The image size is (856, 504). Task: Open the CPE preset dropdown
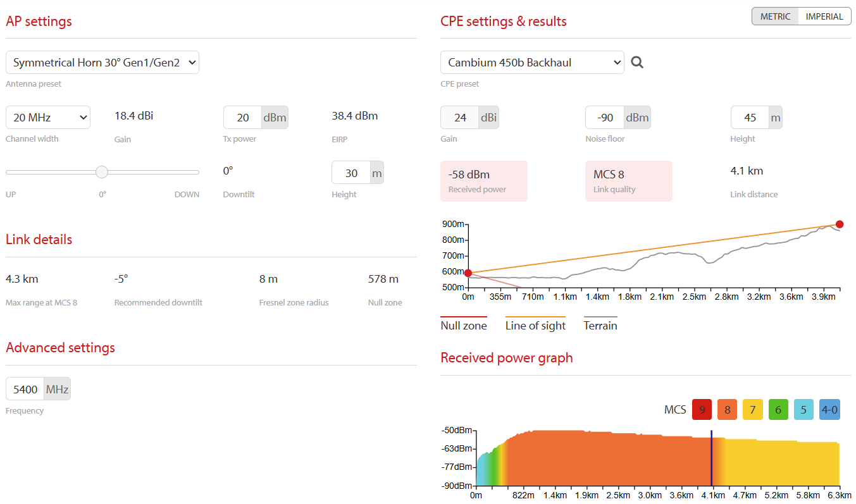(x=532, y=62)
